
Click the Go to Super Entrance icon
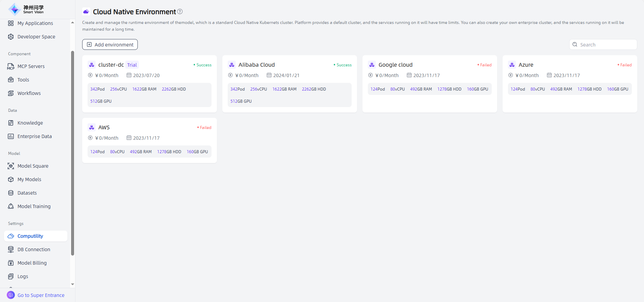pos(11,295)
